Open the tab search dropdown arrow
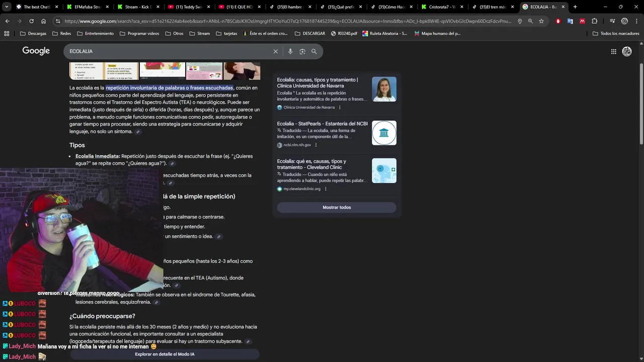The height and width of the screenshot is (362, 644). pos(7,7)
